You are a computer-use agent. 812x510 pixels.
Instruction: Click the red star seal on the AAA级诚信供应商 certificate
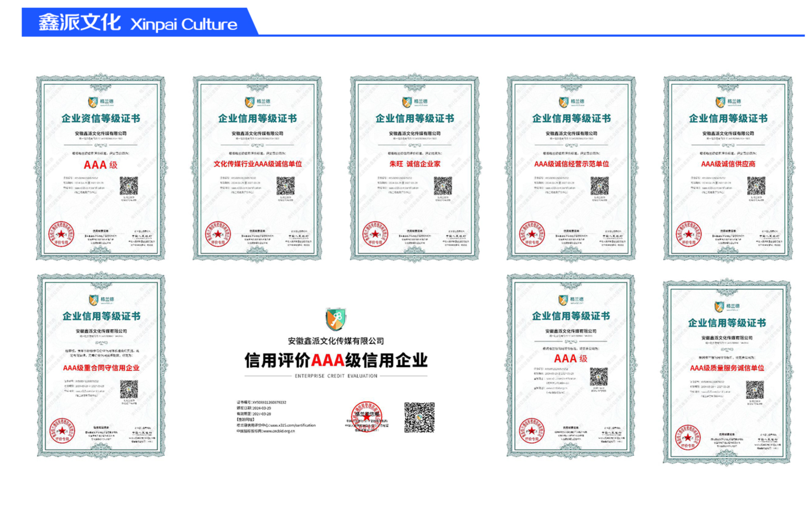coord(688,234)
